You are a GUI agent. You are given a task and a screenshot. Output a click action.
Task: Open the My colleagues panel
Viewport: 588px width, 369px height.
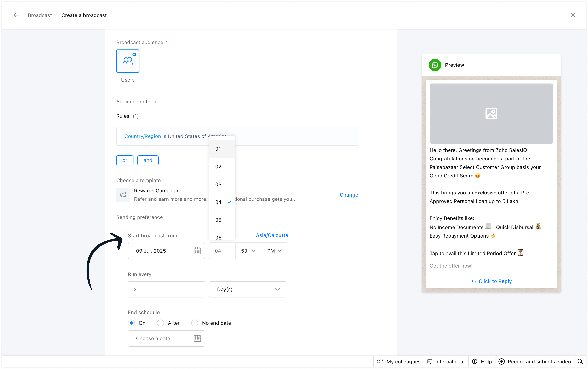[399, 362]
